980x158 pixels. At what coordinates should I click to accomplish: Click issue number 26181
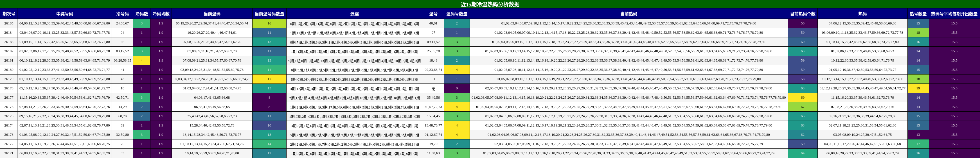click(x=9, y=60)
